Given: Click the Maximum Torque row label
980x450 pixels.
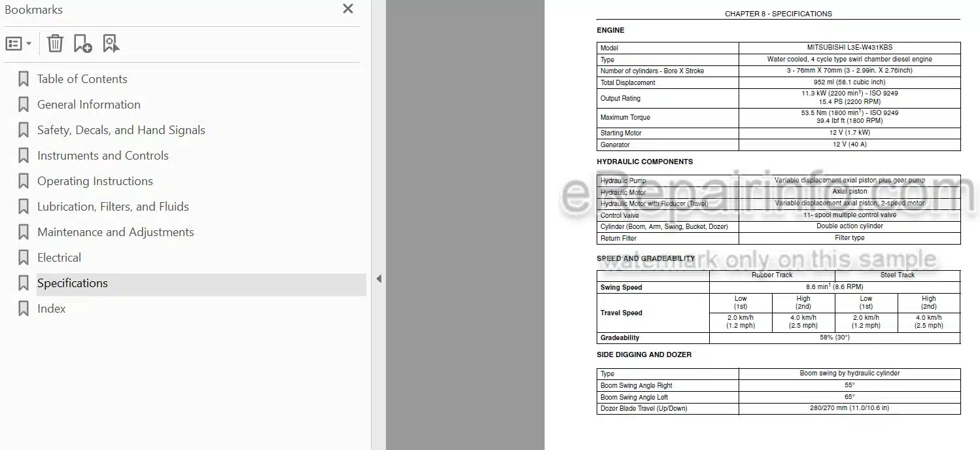Looking at the screenshot, I should pos(625,117).
